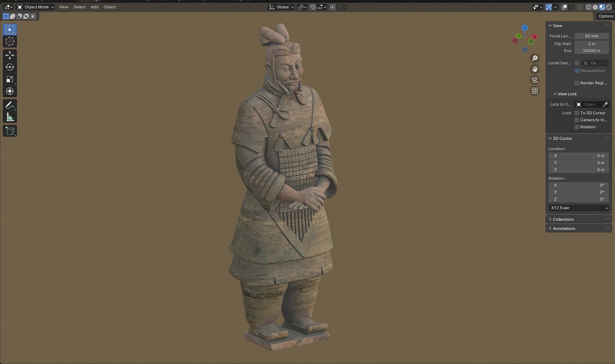The width and height of the screenshot is (615, 364).
Task: Pick the Add Cube tool
Action: tap(10, 131)
